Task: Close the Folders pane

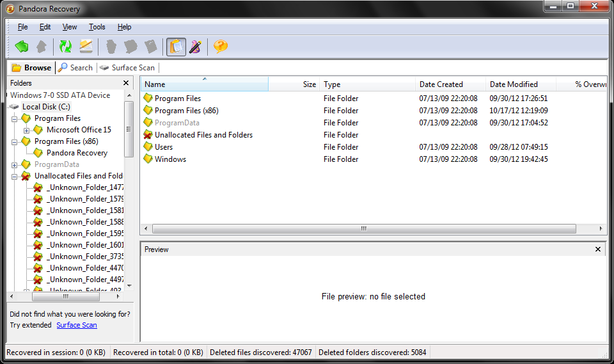Action: coord(126,83)
